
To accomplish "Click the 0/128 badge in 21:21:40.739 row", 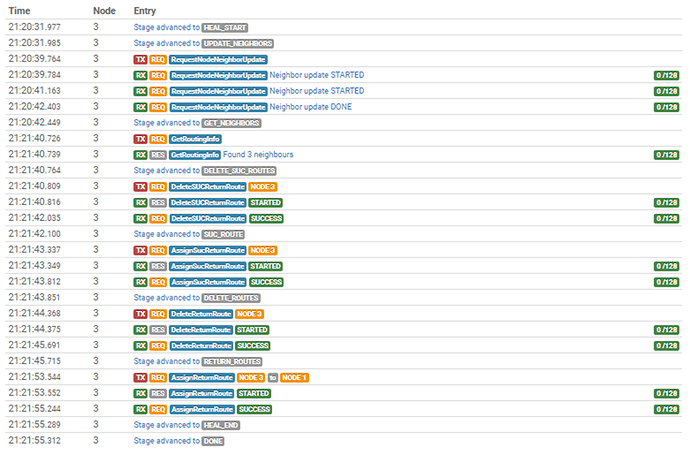I will (x=666, y=155).
